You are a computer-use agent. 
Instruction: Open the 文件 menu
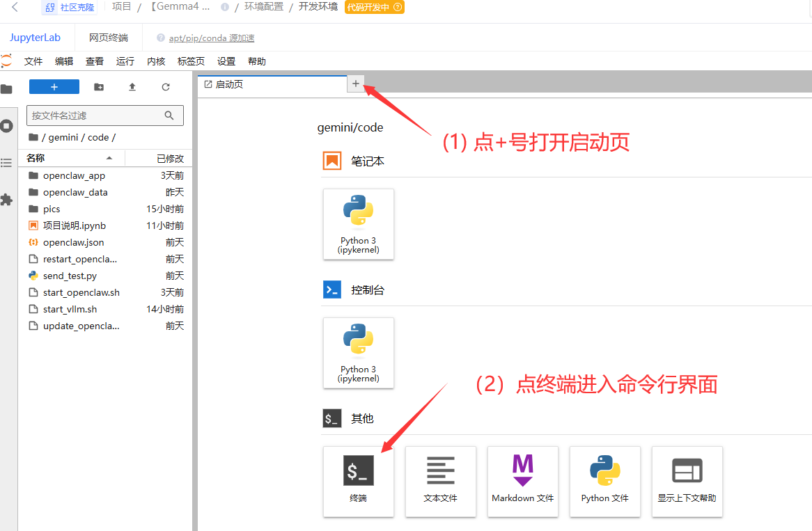[x=33, y=61]
